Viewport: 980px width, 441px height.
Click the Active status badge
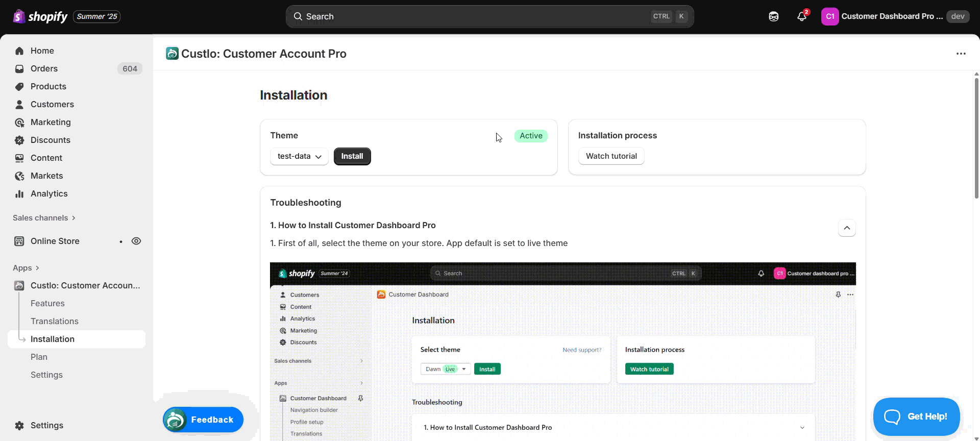point(531,136)
